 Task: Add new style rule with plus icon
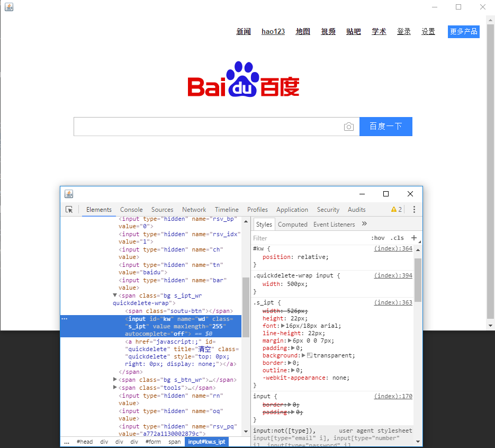(414, 238)
